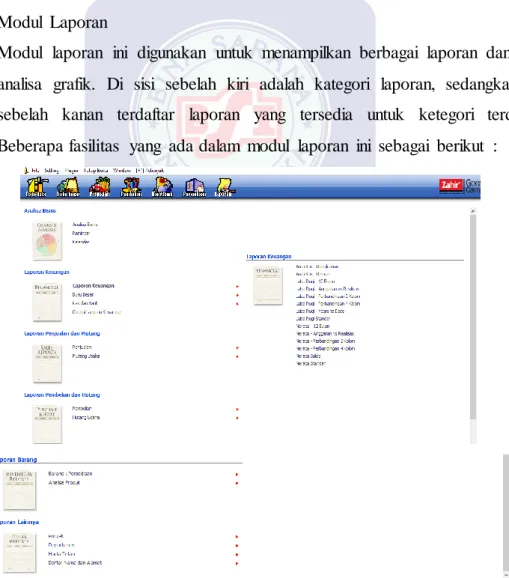509x578 pixels.
Task: Select the Penjualan report item
Action: coord(82,347)
